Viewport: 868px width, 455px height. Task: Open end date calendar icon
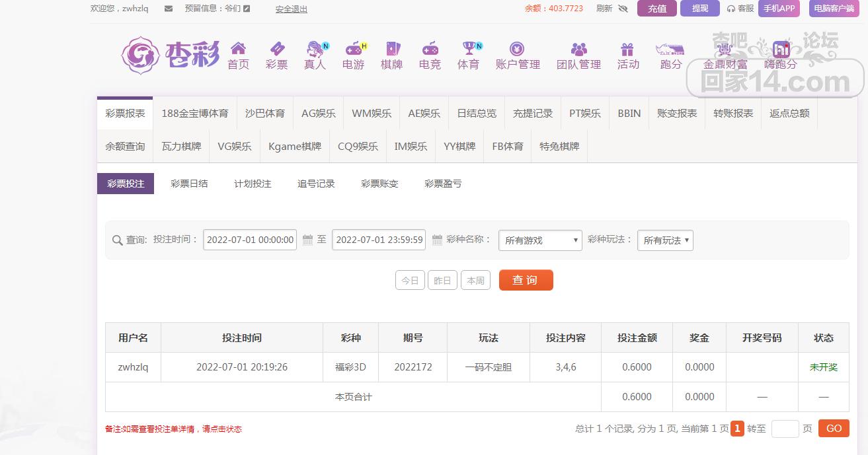[437, 240]
